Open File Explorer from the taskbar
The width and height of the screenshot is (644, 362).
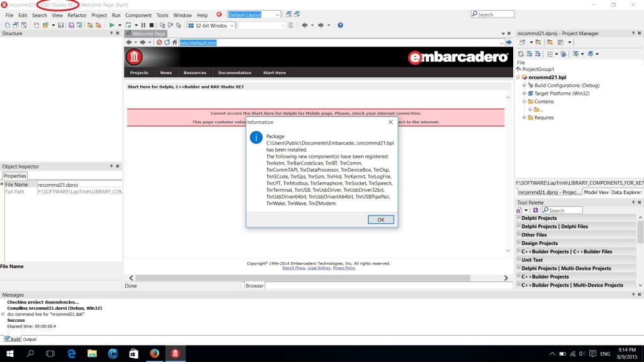click(92, 353)
